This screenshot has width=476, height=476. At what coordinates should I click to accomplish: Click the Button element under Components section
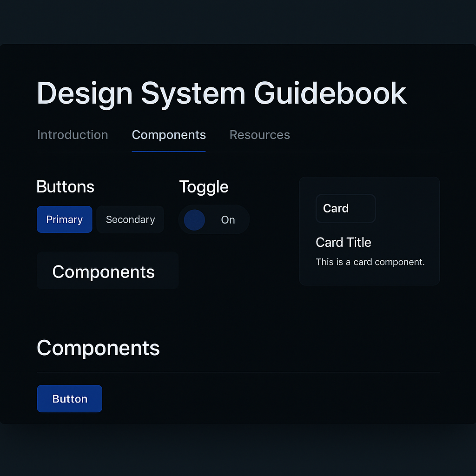[x=69, y=398]
